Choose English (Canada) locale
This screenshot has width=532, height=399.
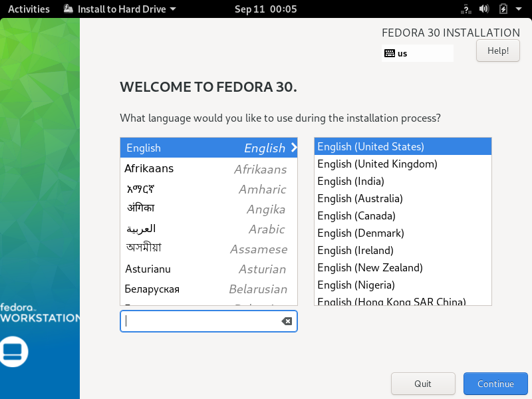[403, 215]
